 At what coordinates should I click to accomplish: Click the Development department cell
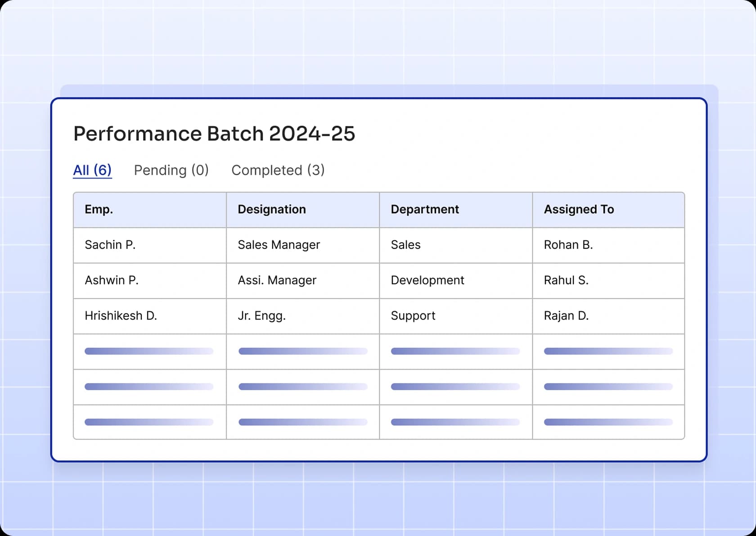tap(427, 280)
